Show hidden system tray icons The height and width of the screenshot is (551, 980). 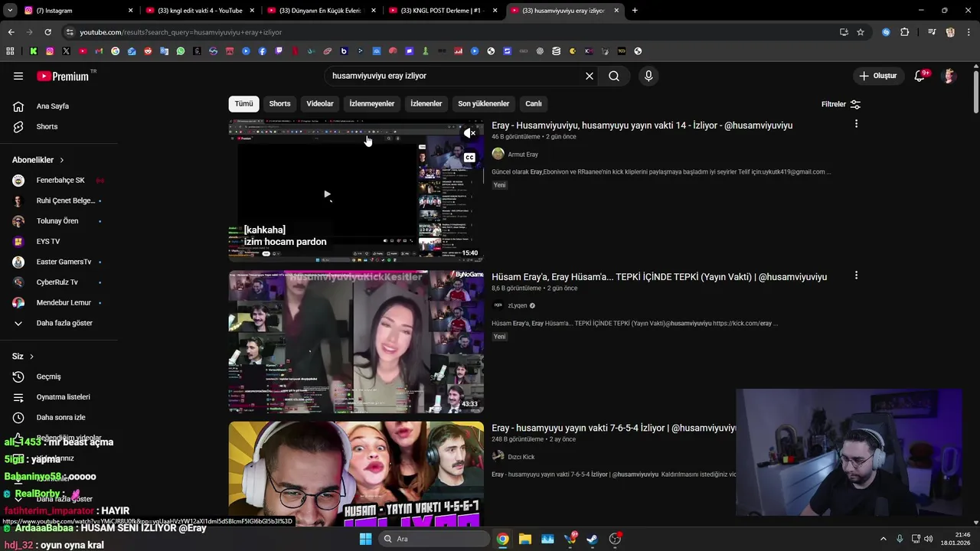tap(883, 539)
